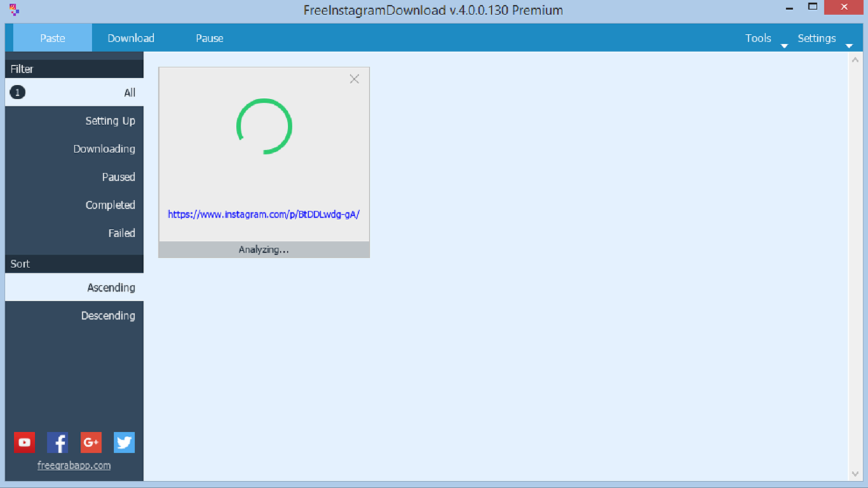Viewport: 868px width, 488px height.
Task: Click the FreeInstagramDownload app logo icon
Action: point(14,10)
